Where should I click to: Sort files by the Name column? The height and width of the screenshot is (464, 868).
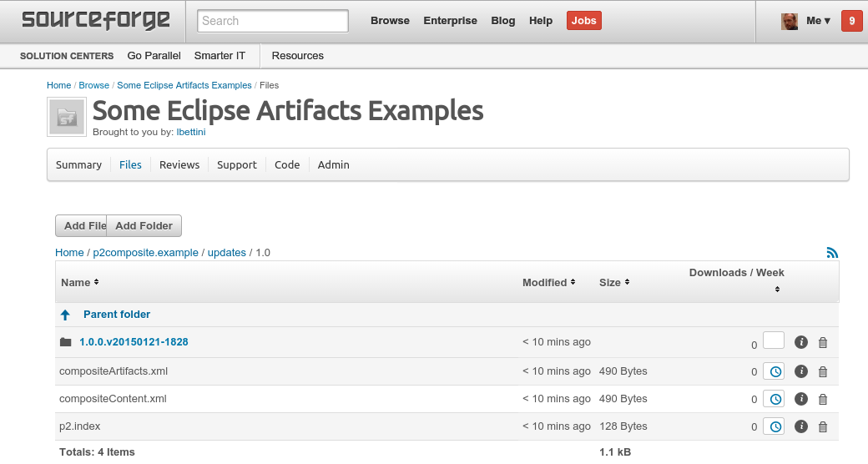80,282
